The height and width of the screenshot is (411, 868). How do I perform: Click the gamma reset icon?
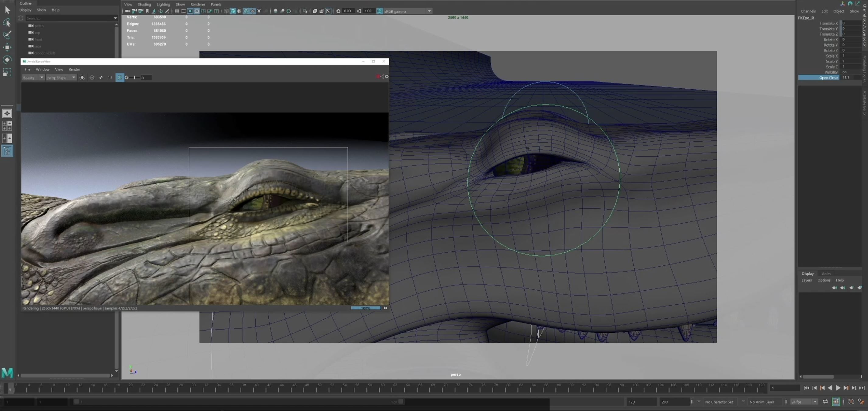359,11
